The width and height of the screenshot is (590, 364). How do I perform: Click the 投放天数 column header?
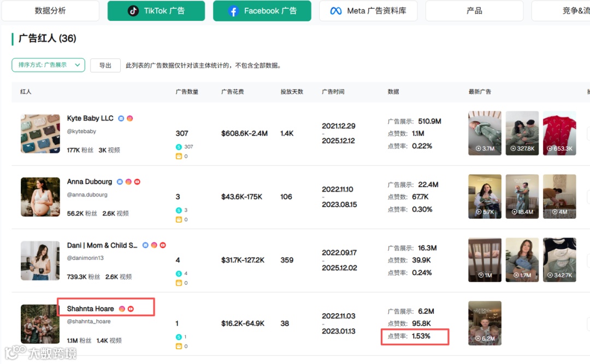pyautogui.click(x=292, y=92)
